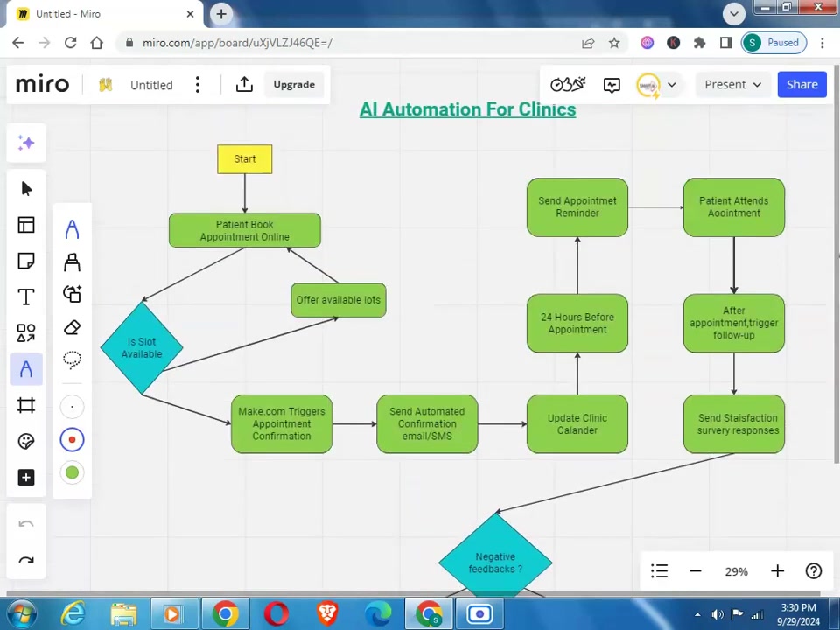Select the eraser tool

(x=73, y=327)
